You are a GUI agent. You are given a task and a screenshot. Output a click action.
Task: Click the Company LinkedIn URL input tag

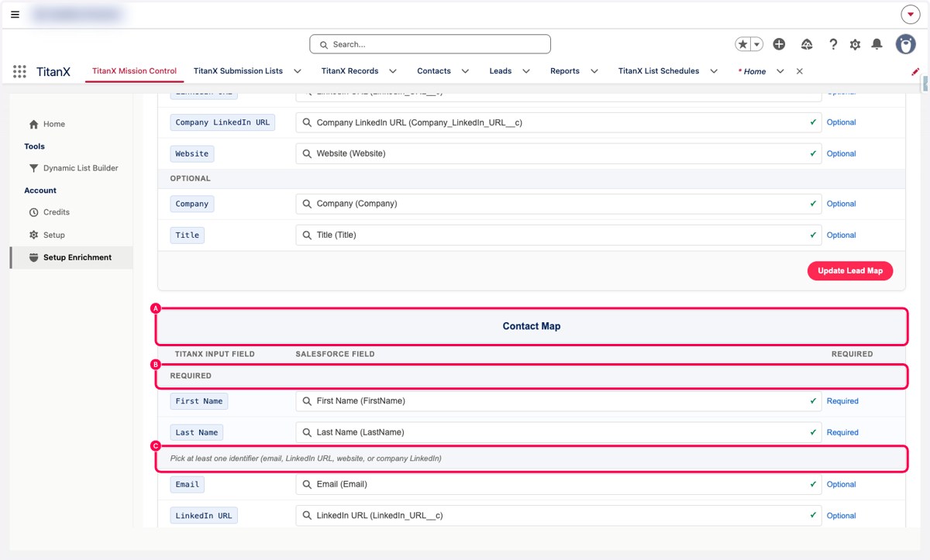point(222,122)
